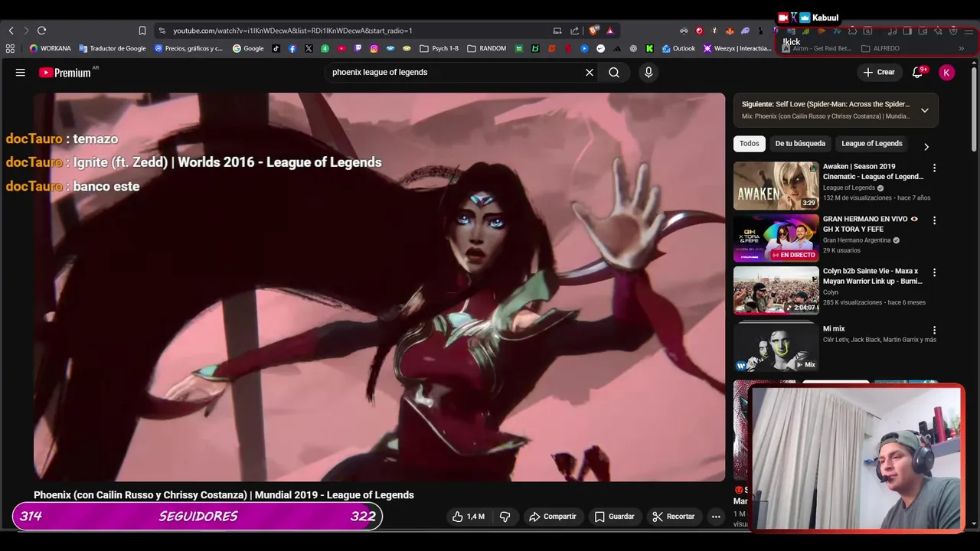Viewport: 980px width, 551px height.
Task: Open the YouTube guide hamburger menu
Action: point(21,72)
